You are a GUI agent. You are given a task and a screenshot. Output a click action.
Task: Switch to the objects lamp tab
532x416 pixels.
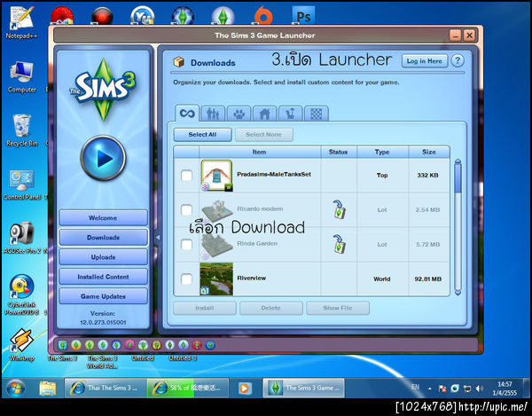pyautogui.click(x=291, y=114)
